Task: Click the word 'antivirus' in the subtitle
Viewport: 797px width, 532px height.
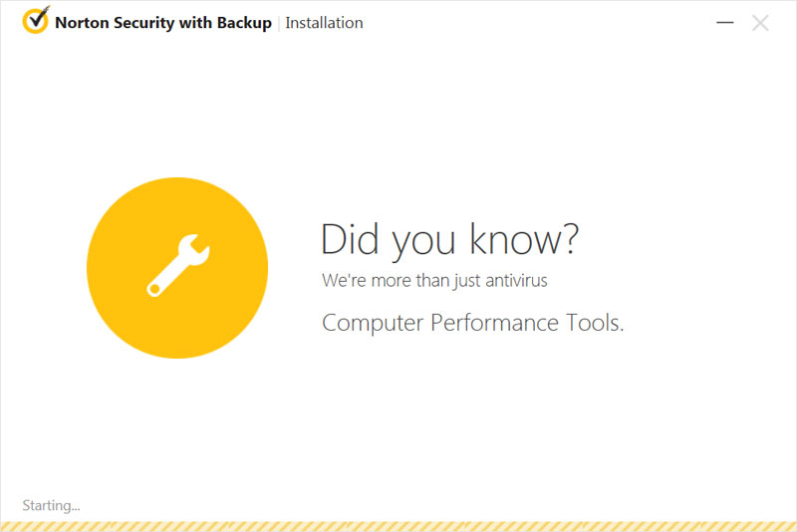Action: pyautogui.click(x=516, y=281)
